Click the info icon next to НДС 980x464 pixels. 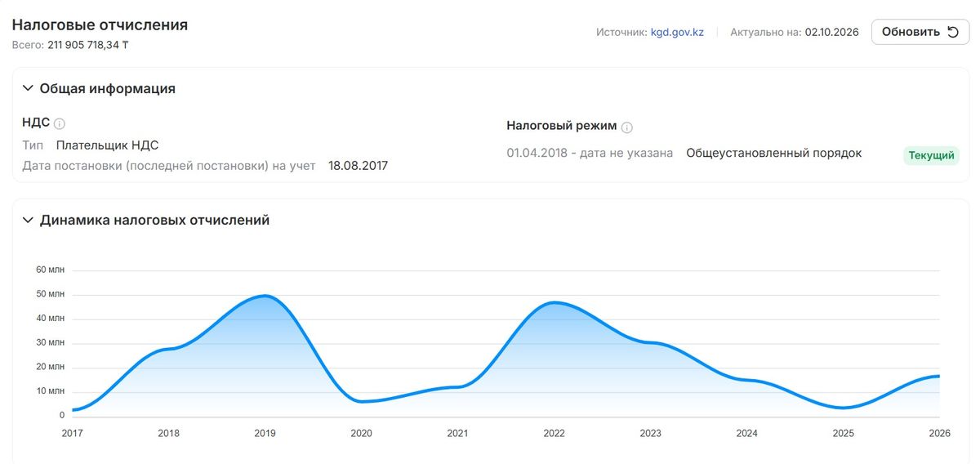tap(60, 124)
